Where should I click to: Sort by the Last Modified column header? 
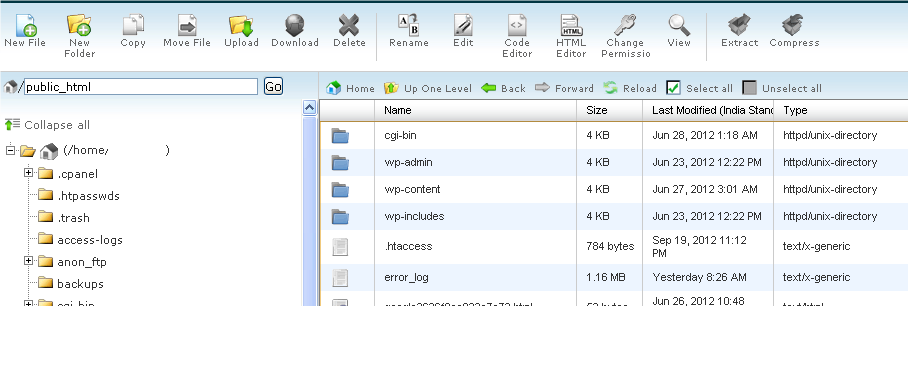(x=708, y=110)
